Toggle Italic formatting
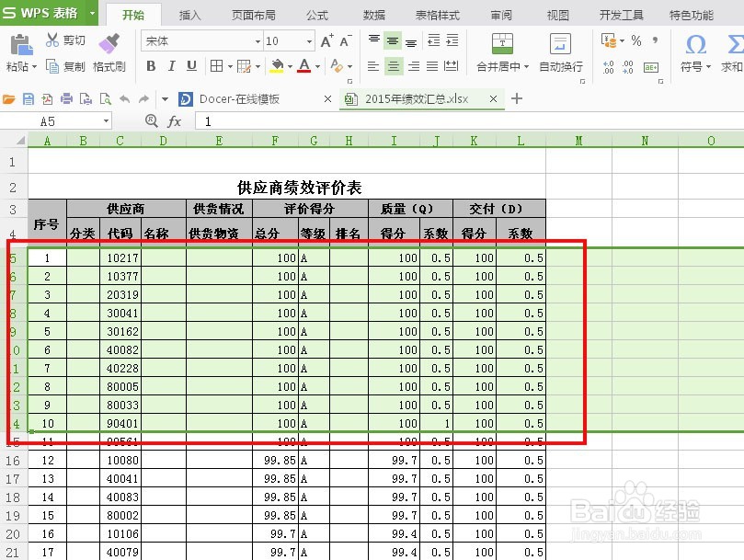Viewport: 744px width, 560px height. pyautogui.click(x=171, y=66)
